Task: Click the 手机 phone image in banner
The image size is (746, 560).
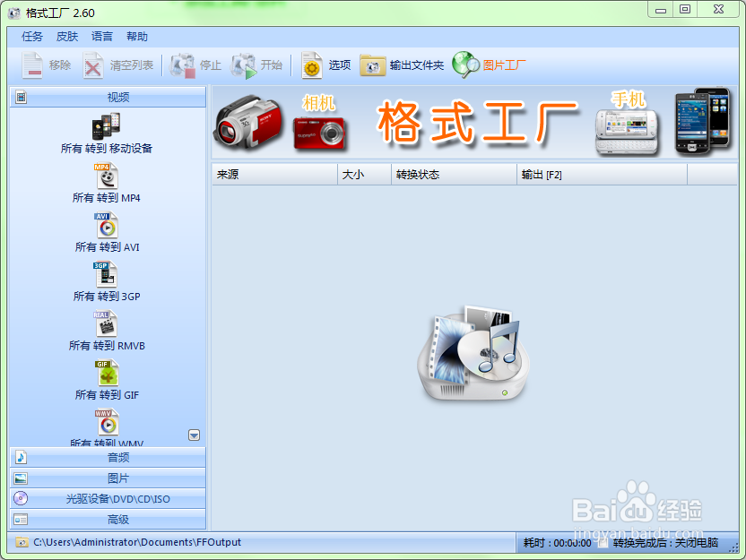Action: 627,131
